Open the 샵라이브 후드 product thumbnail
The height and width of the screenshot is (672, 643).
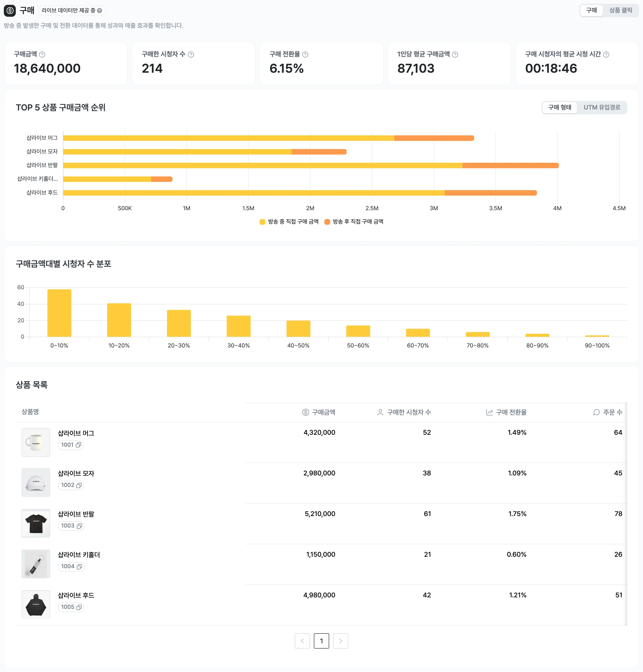(36, 605)
